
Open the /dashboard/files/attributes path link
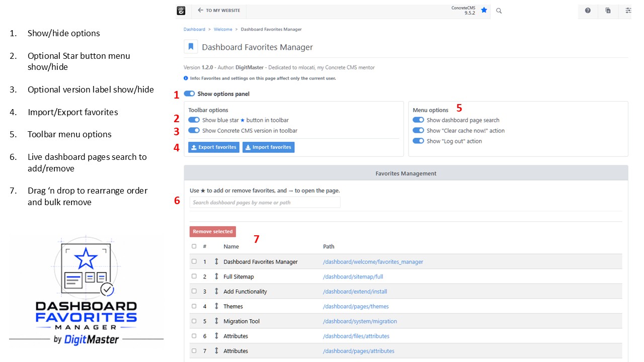[356, 336]
